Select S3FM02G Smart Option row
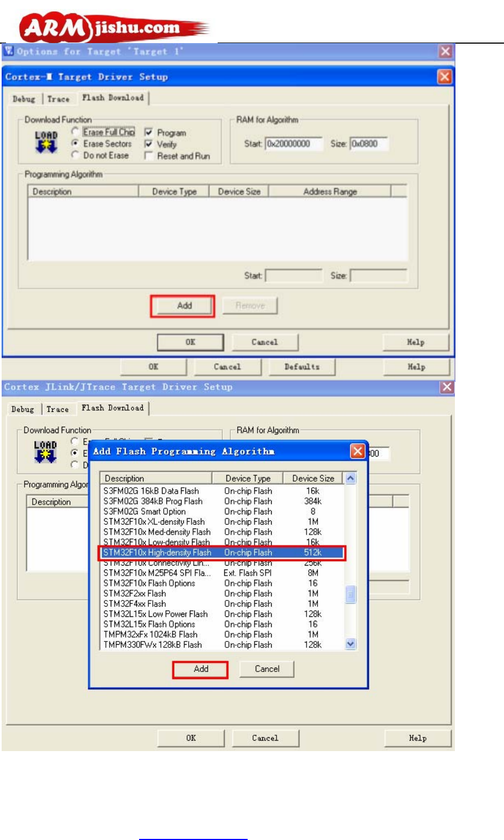The height and width of the screenshot is (840, 504). [x=223, y=512]
